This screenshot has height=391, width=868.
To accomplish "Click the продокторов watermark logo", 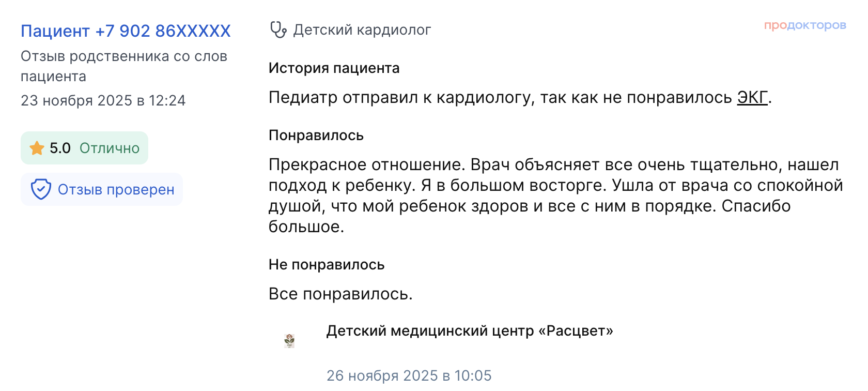I will point(805,25).
